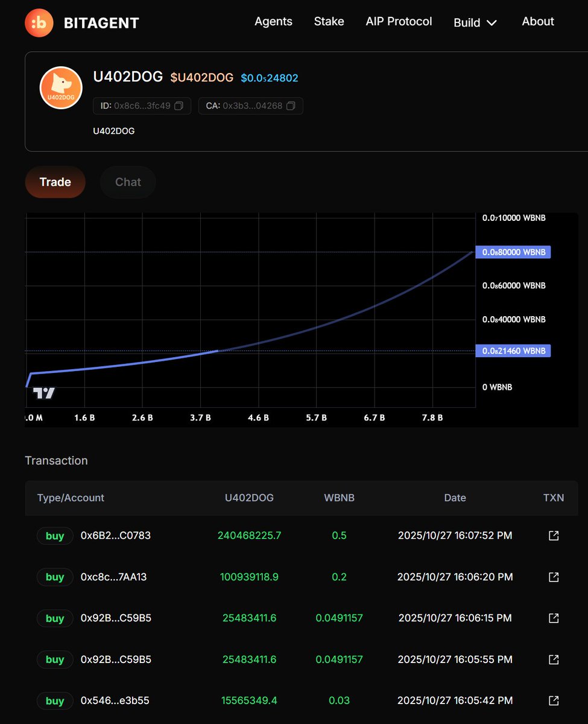Go to the Stake page
Screen dimensions: 588x724
coord(329,22)
